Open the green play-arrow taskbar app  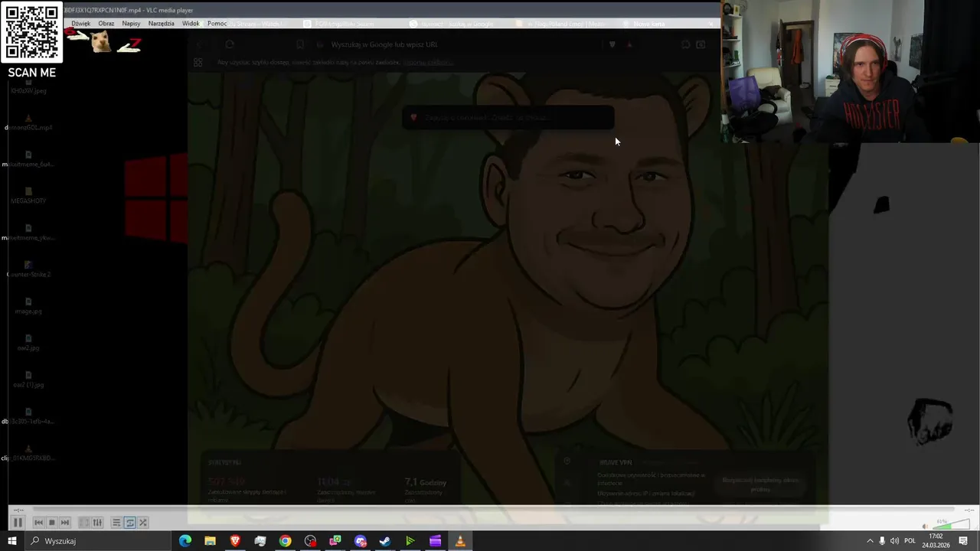[410, 541]
